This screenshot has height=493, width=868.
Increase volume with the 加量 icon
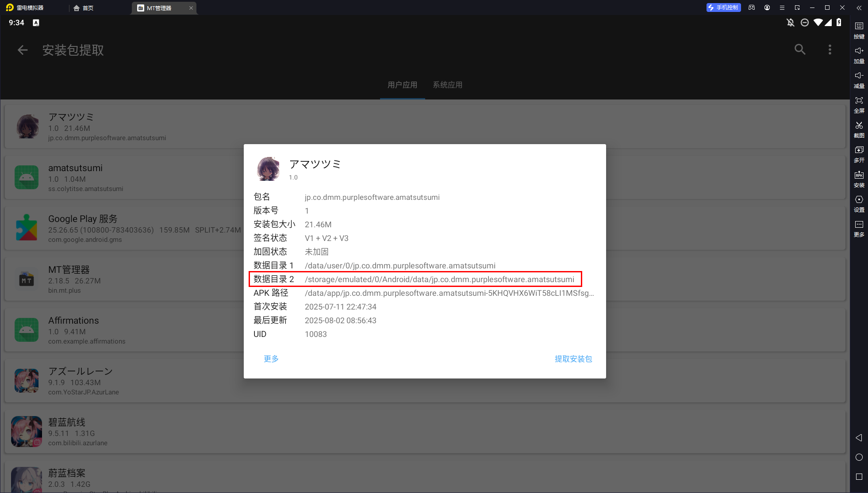(x=859, y=51)
